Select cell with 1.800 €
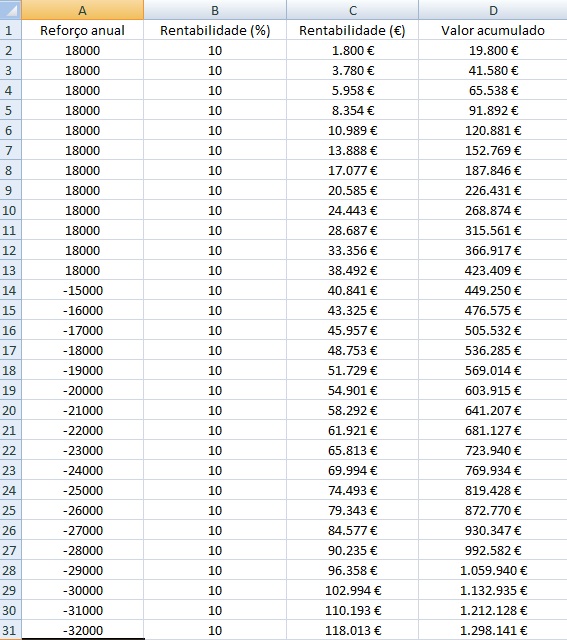Screen dimensions: 567x640 click(352, 50)
